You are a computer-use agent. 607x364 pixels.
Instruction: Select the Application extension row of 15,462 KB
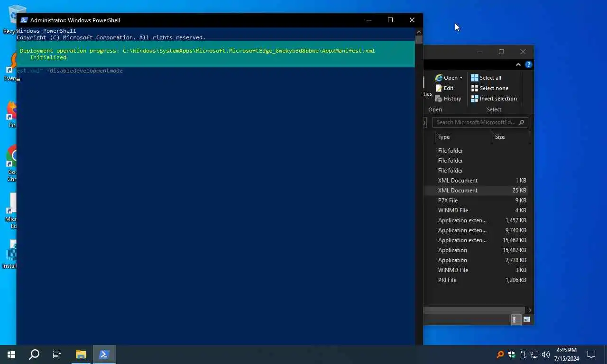[477, 240]
